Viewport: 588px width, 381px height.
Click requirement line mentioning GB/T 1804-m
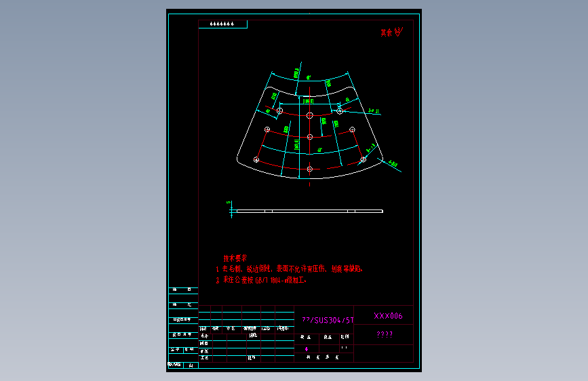(261, 280)
